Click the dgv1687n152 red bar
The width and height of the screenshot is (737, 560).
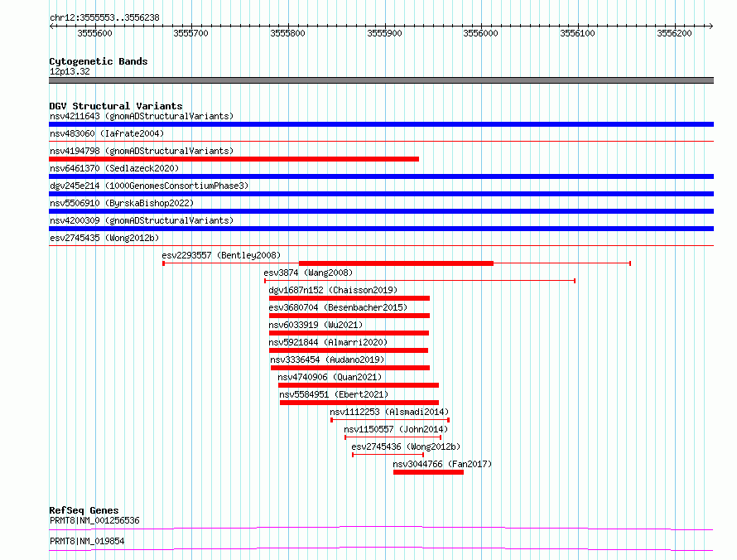pyautogui.click(x=349, y=298)
